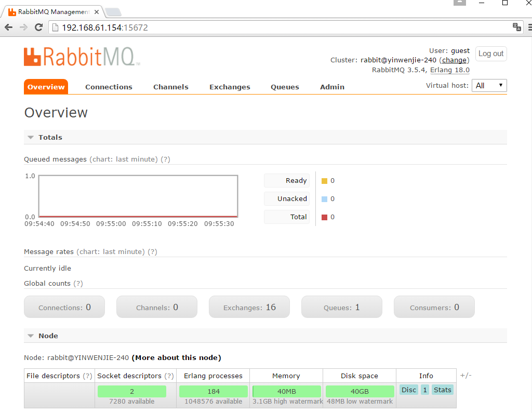Click the Consumers: 0 count button

pyautogui.click(x=434, y=307)
